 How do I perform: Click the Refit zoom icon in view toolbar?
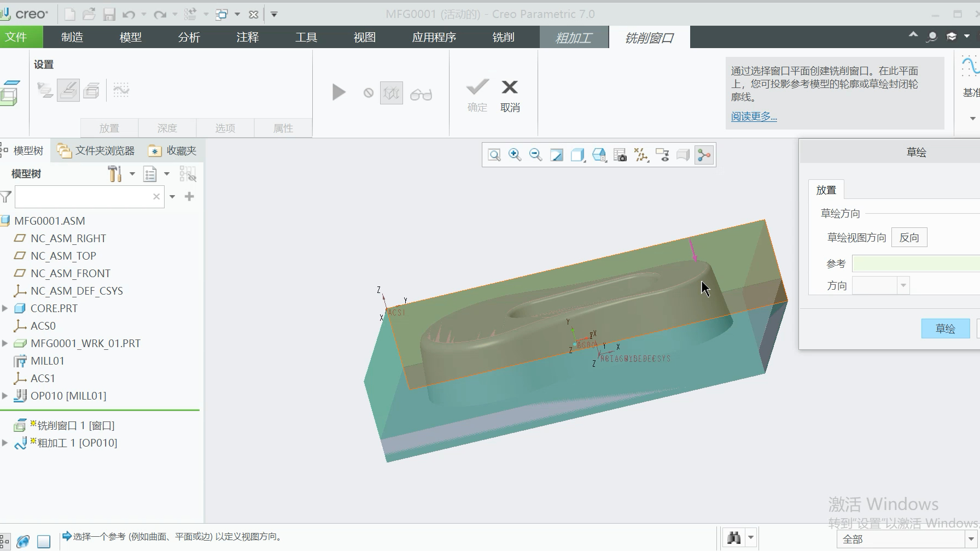pyautogui.click(x=494, y=155)
